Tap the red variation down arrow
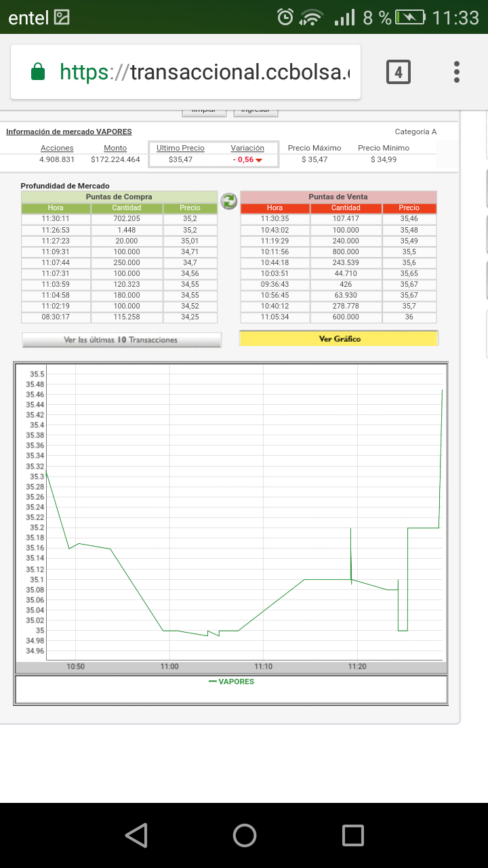Screen dimensions: 488x868 point(259,160)
